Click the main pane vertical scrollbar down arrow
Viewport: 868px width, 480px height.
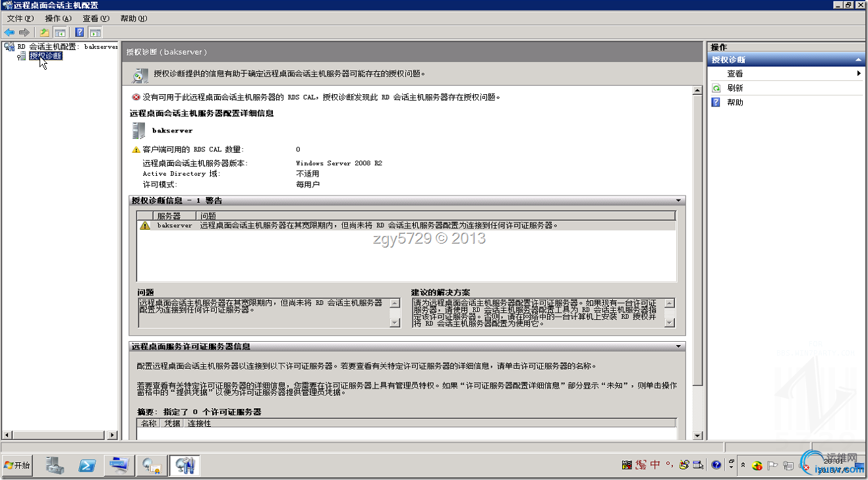click(699, 435)
